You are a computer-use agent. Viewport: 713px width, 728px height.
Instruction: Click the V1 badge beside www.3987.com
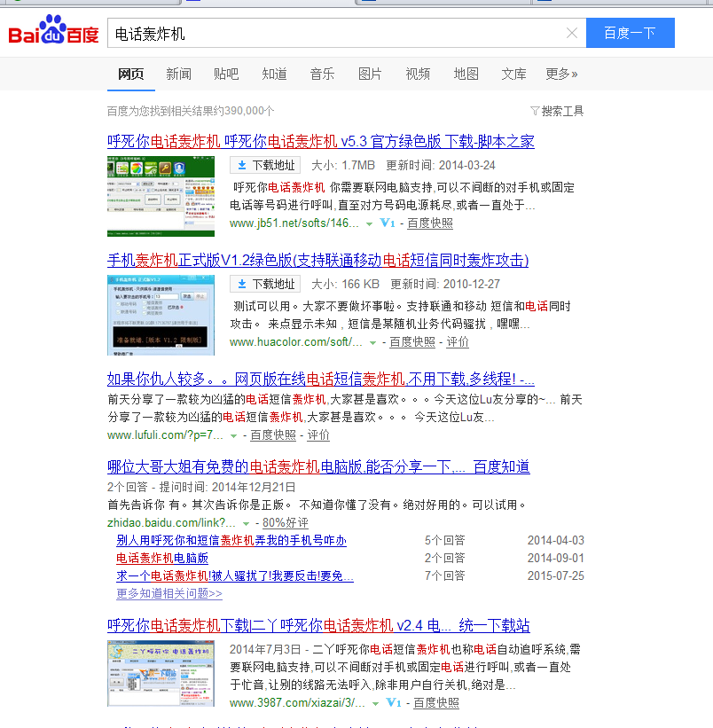tap(394, 703)
